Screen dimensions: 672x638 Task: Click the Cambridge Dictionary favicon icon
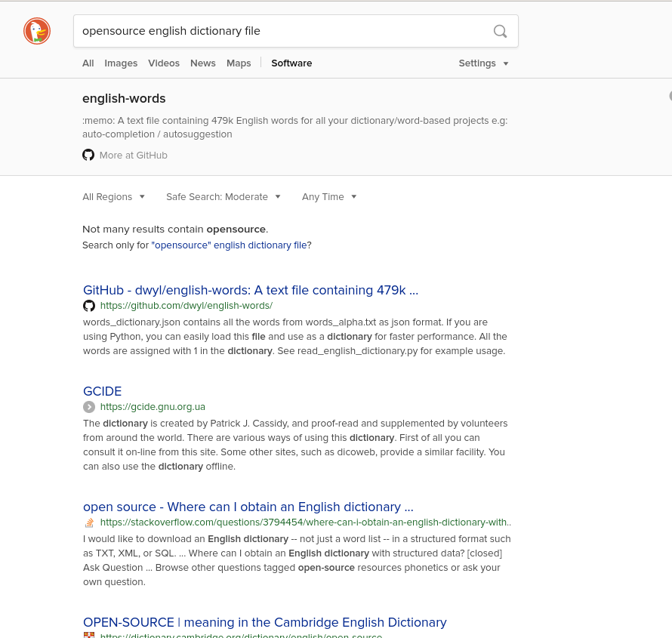pyautogui.click(x=89, y=635)
